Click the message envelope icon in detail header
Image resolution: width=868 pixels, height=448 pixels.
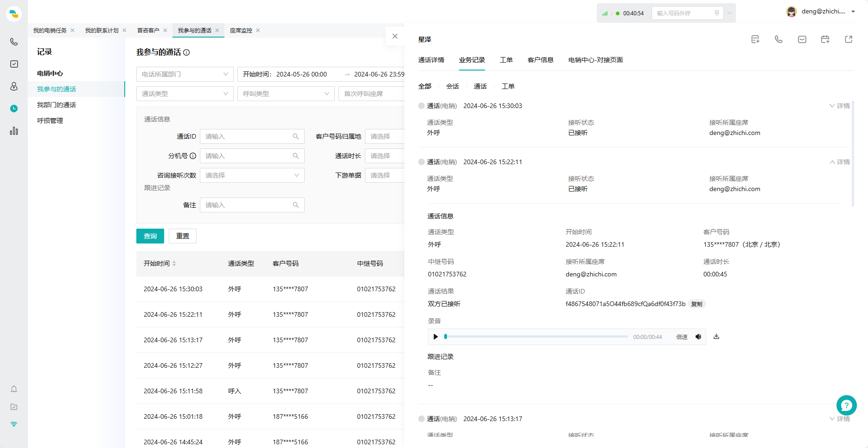[x=802, y=39]
